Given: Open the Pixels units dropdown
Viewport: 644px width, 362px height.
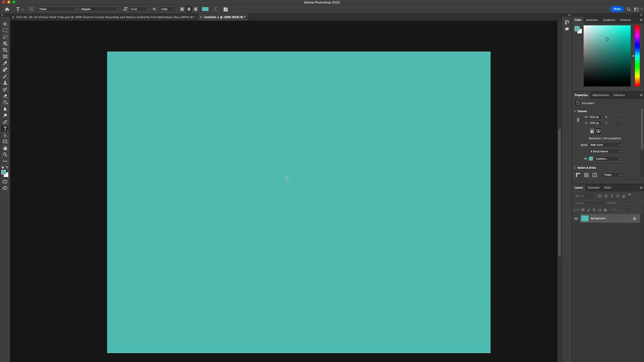Looking at the screenshot, I should 612,175.
